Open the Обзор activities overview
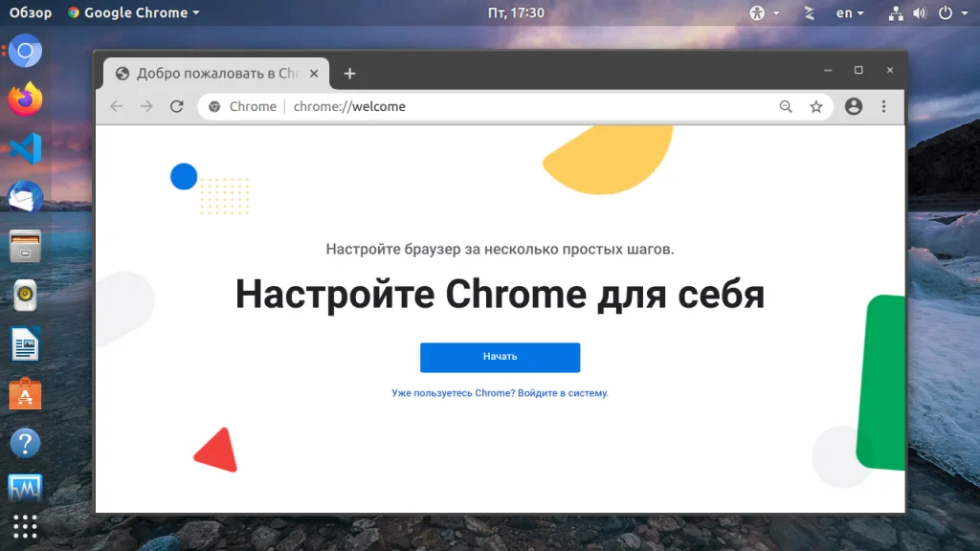Viewport: 980px width, 551px height. pyautogui.click(x=31, y=12)
